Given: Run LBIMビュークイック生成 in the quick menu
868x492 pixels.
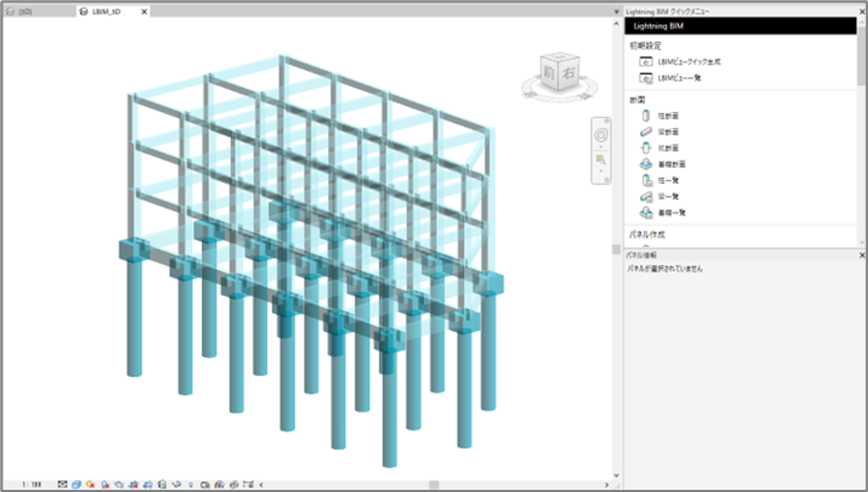Looking at the screenshot, I should (x=680, y=62).
